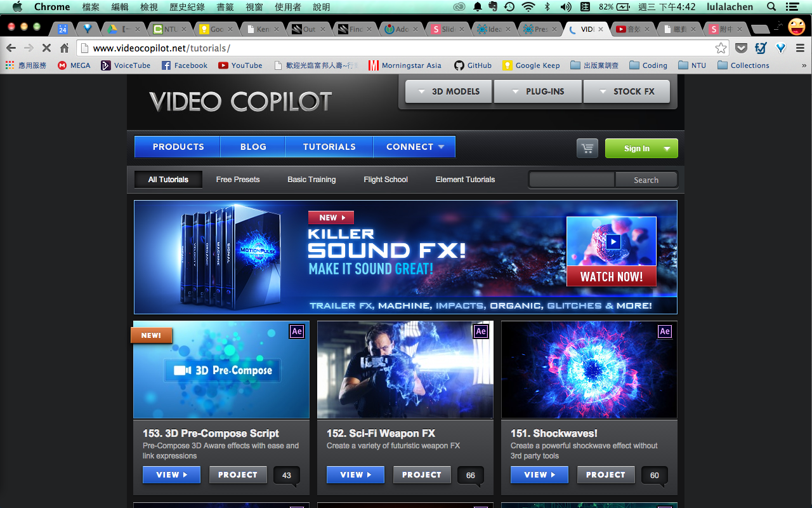Click the Wi-Fi status icon
812x508 pixels.
[x=528, y=7]
